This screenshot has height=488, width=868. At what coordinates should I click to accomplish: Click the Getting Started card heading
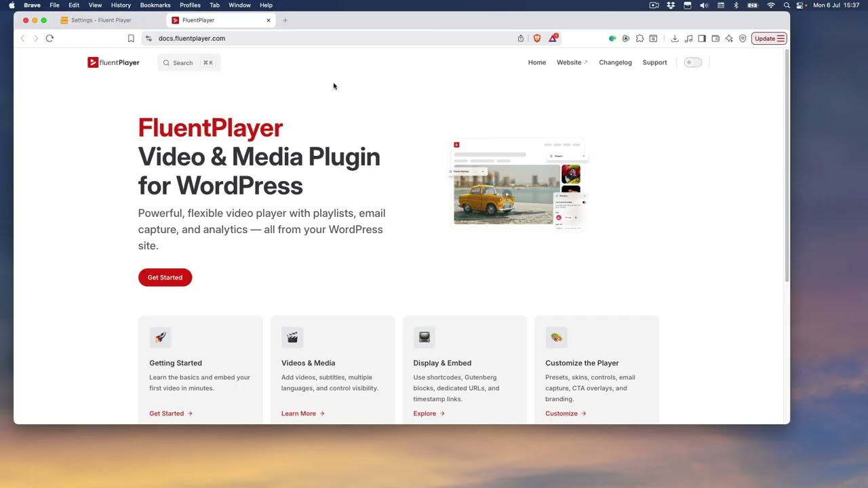[176, 363]
